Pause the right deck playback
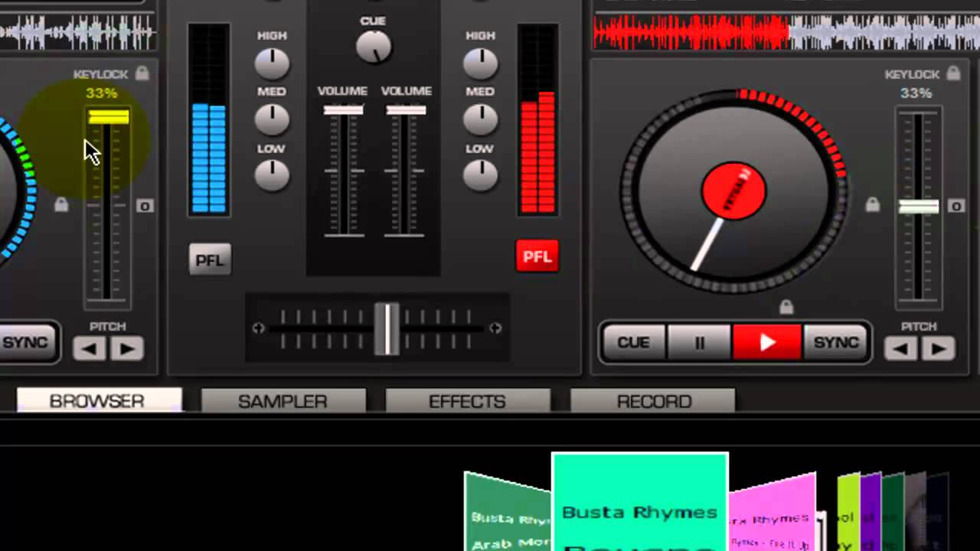The width and height of the screenshot is (980, 551). (x=699, y=343)
